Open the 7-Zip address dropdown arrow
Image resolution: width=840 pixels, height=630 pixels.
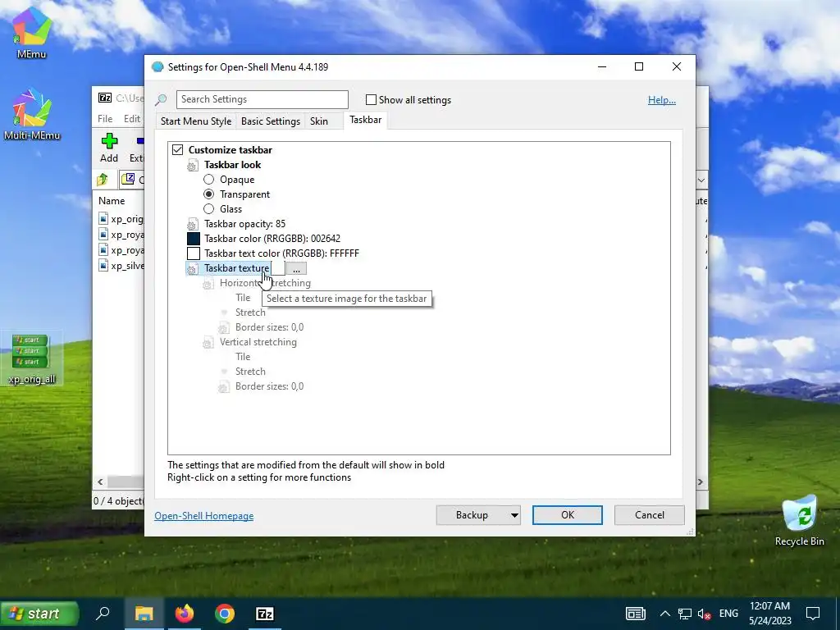701,180
